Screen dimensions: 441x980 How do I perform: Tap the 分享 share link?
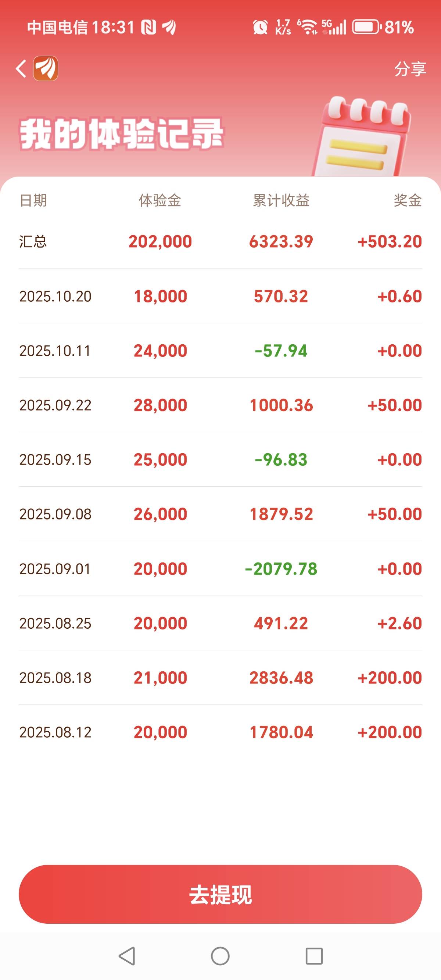tap(410, 69)
